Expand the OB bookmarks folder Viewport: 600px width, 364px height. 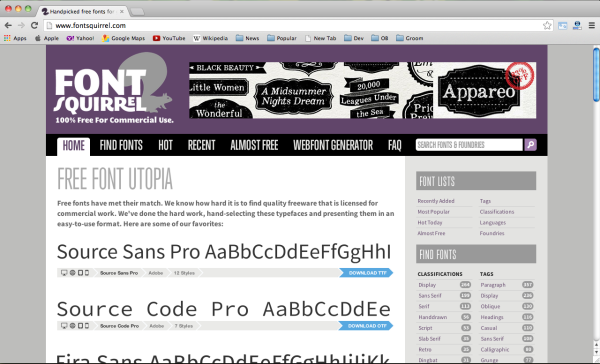point(380,38)
